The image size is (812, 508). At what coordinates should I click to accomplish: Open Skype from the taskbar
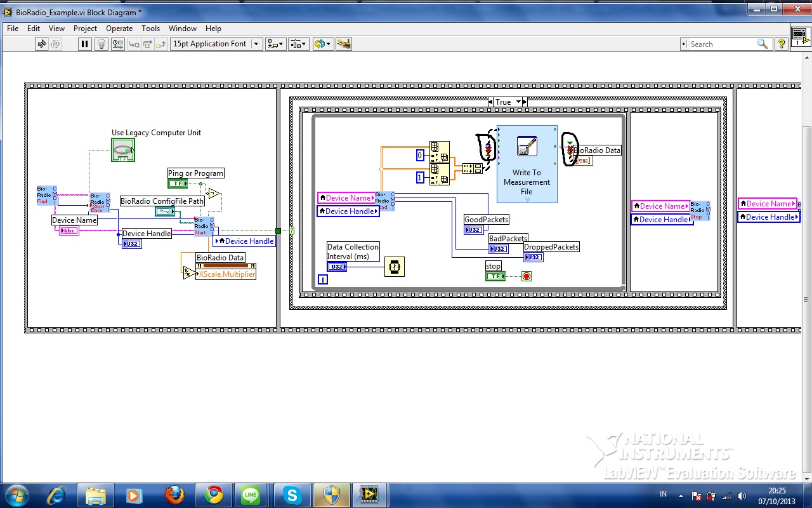[x=292, y=495]
